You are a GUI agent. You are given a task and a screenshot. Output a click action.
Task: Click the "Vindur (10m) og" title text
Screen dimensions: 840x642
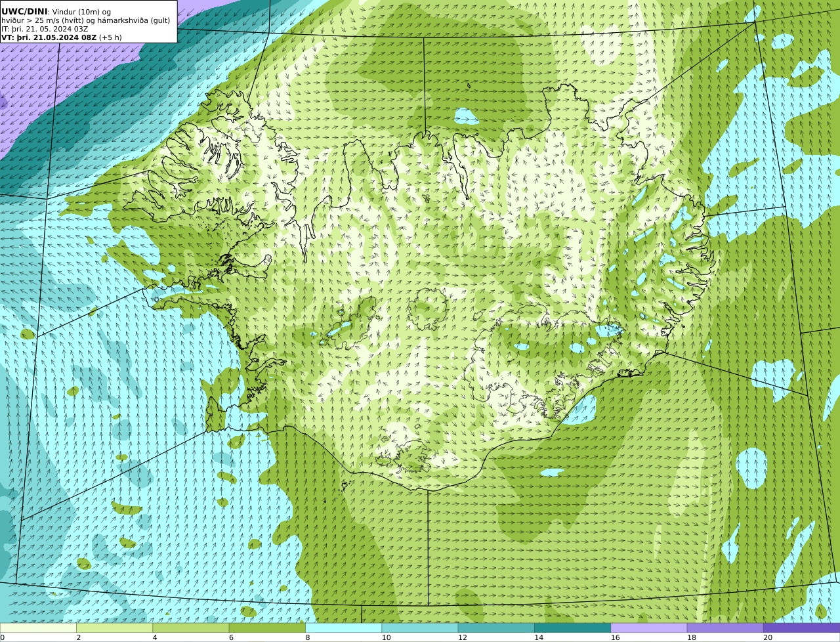click(x=81, y=12)
